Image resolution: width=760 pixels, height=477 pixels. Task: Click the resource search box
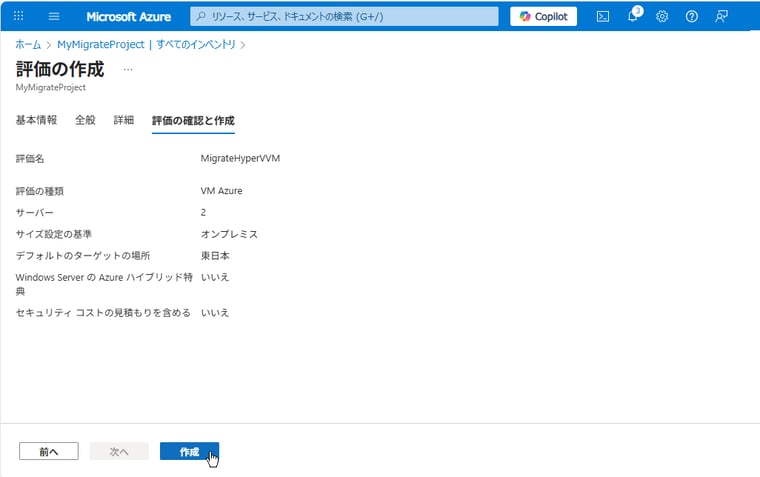344,16
